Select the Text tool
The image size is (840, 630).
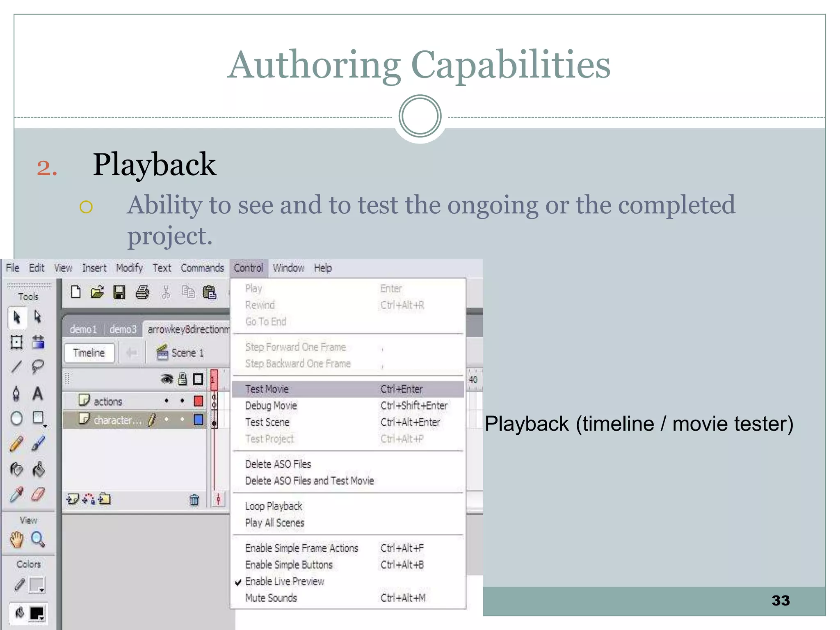coord(38,393)
